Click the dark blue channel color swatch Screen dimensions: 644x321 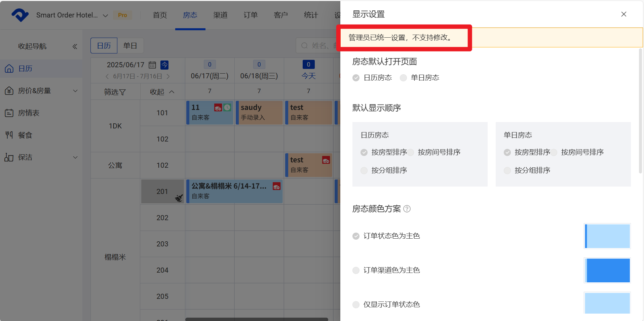click(607, 270)
